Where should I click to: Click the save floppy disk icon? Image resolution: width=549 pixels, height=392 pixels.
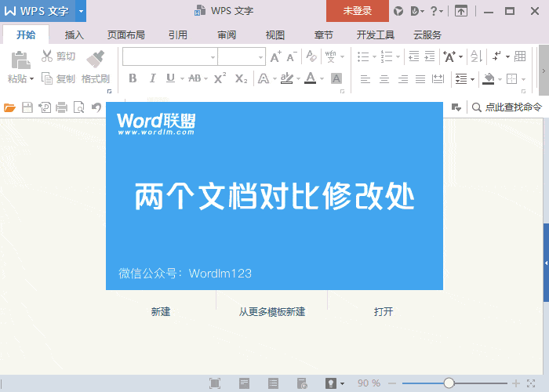tap(27, 107)
